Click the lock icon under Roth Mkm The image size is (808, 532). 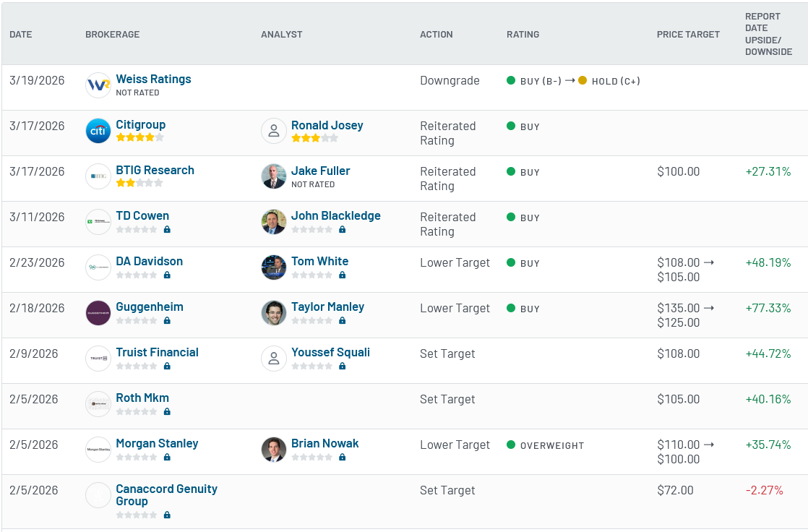167,411
